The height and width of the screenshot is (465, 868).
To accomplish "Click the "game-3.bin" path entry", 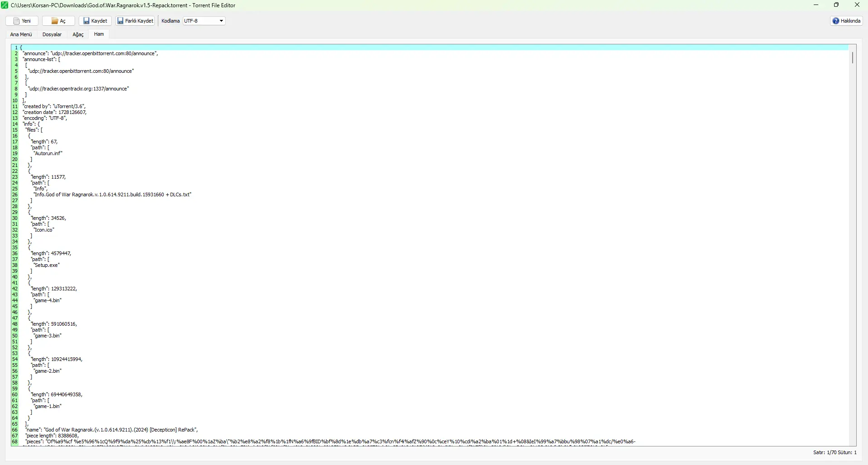I will pyautogui.click(x=47, y=336).
